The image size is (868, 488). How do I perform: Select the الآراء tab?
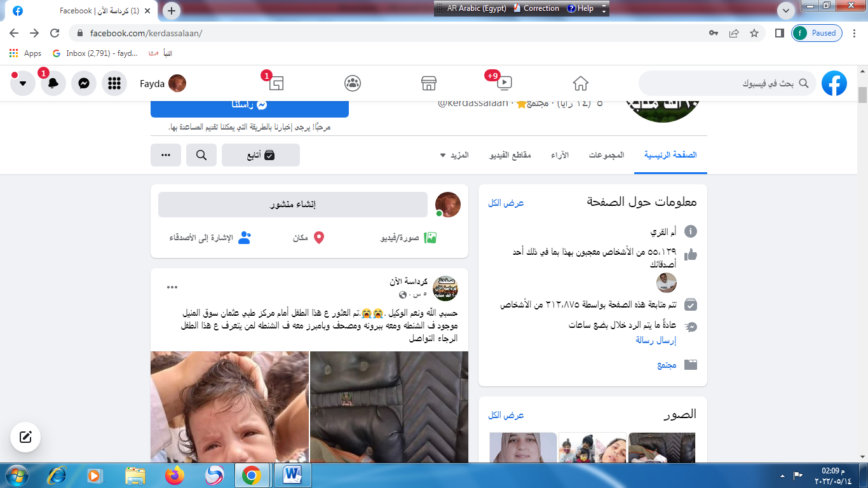point(560,155)
